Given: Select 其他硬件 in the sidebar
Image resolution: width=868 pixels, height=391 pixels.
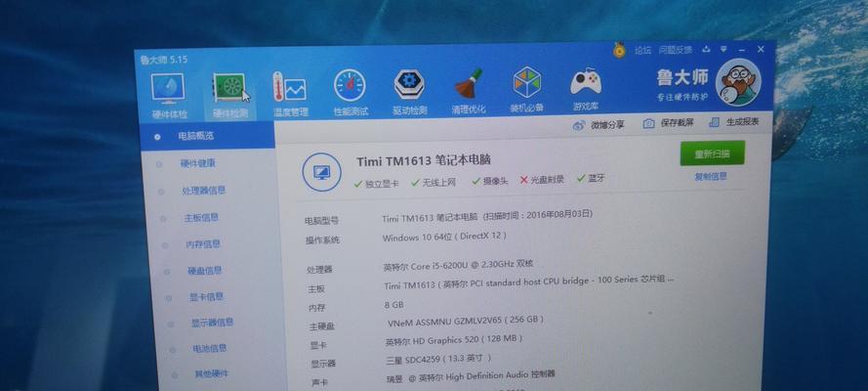Looking at the screenshot, I should point(211,373).
